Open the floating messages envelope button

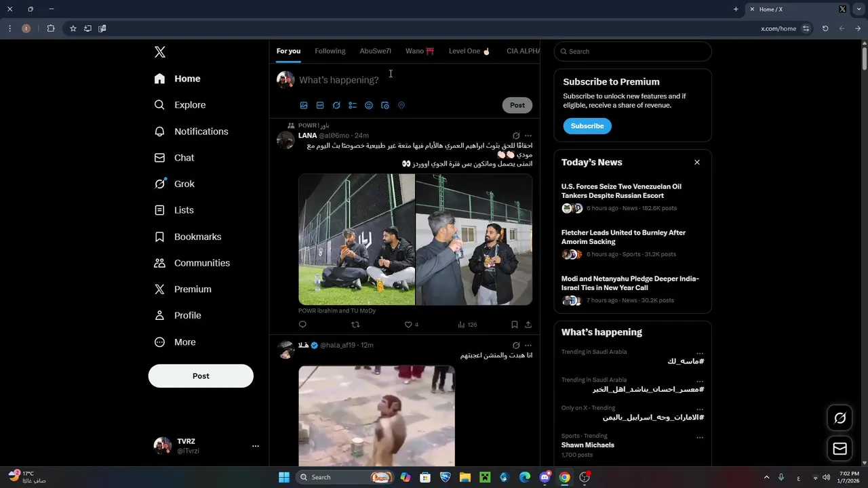pos(840,449)
